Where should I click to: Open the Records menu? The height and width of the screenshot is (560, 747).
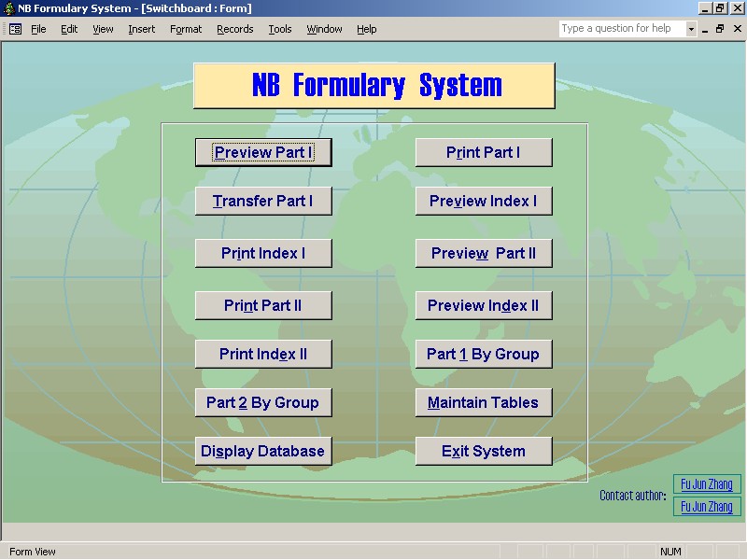click(235, 29)
